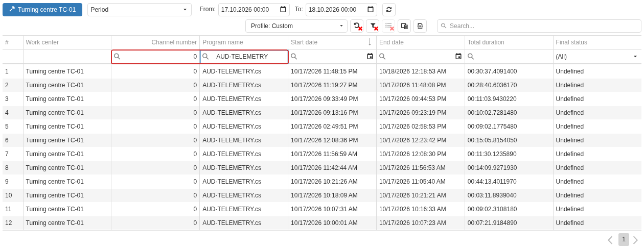The height and width of the screenshot is (251, 644).
Task: Select start date 10/17/2026 09:33:49 PM cell
Action: point(332,99)
